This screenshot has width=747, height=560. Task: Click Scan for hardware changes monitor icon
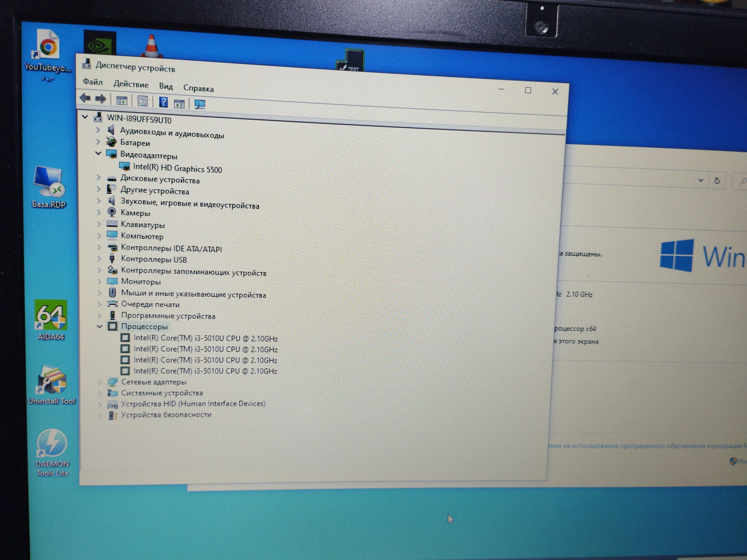tap(200, 104)
